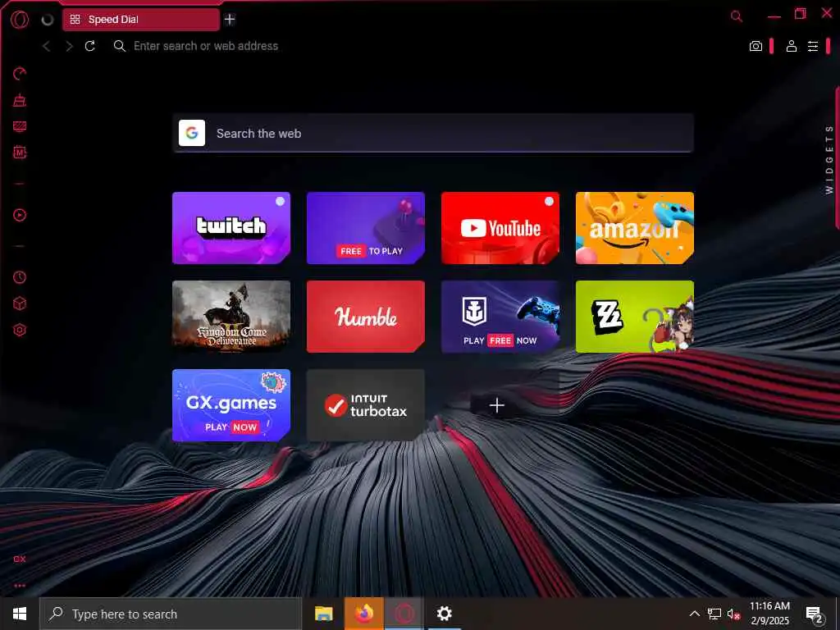Open the taskbar clock and date

point(769,614)
